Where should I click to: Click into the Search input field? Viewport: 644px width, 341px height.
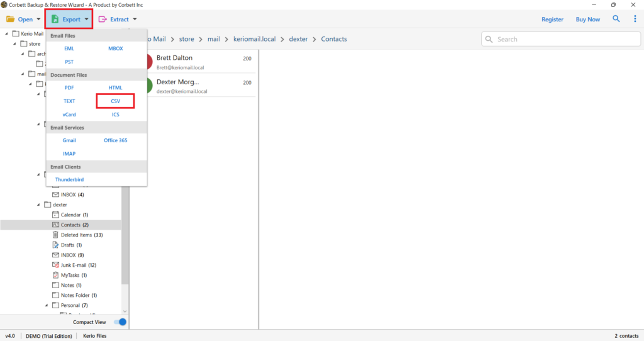coord(561,40)
